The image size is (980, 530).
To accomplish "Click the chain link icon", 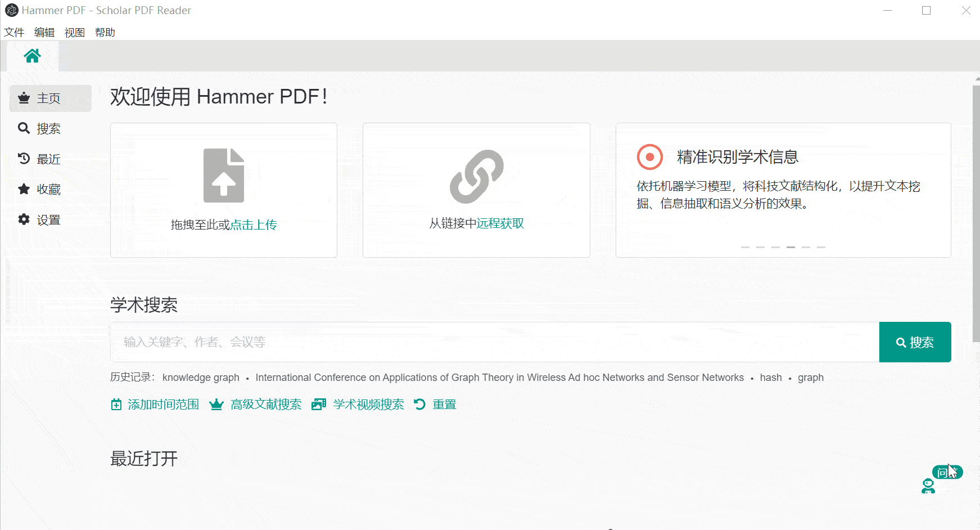I will coord(477,177).
